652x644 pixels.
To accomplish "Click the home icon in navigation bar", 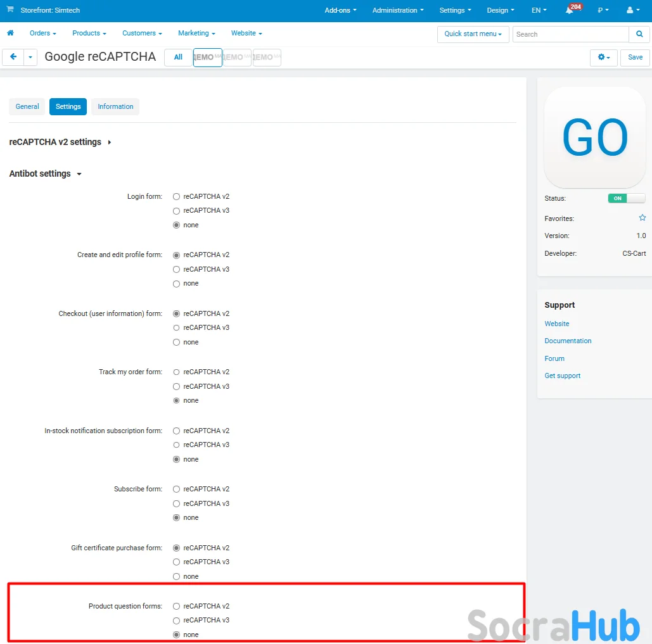I will [x=10, y=33].
